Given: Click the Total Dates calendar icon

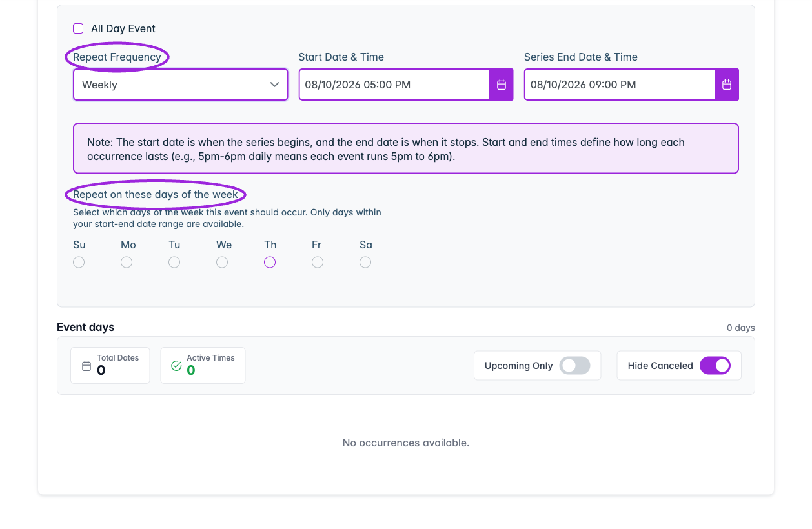Looking at the screenshot, I should click(86, 366).
